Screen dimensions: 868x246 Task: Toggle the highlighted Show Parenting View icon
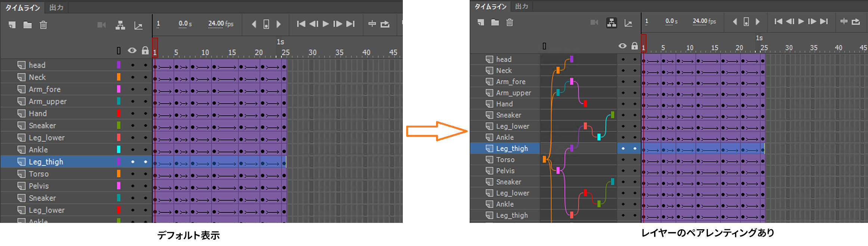coord(612,23)
